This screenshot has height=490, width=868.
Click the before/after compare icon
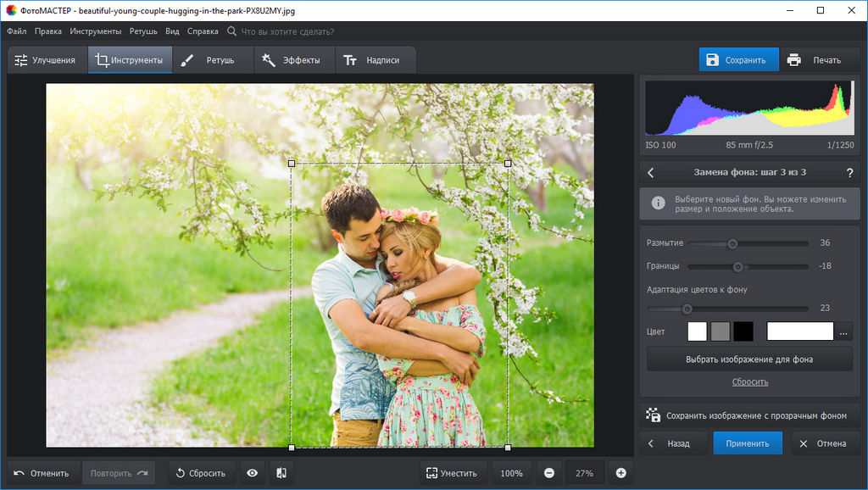tap(281, 473)
